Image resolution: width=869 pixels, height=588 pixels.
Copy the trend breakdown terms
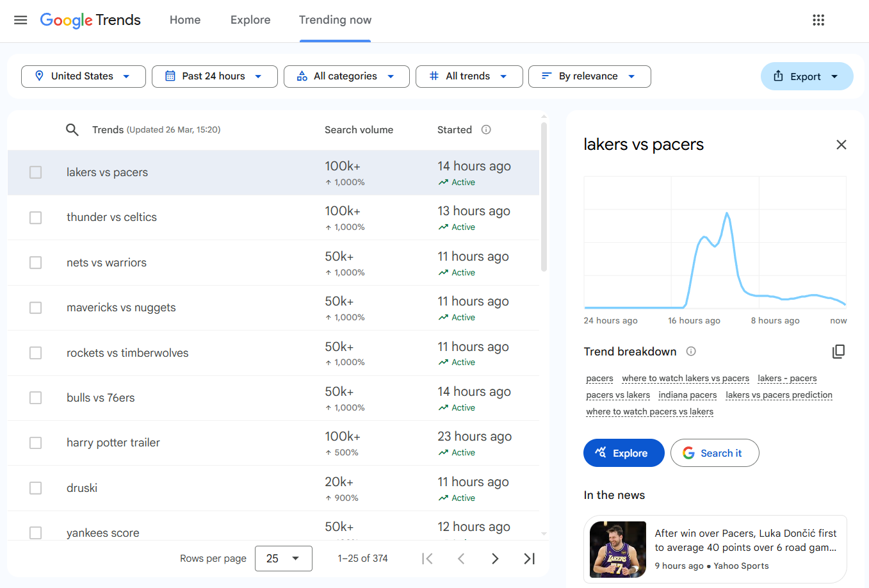coord(838,352)
